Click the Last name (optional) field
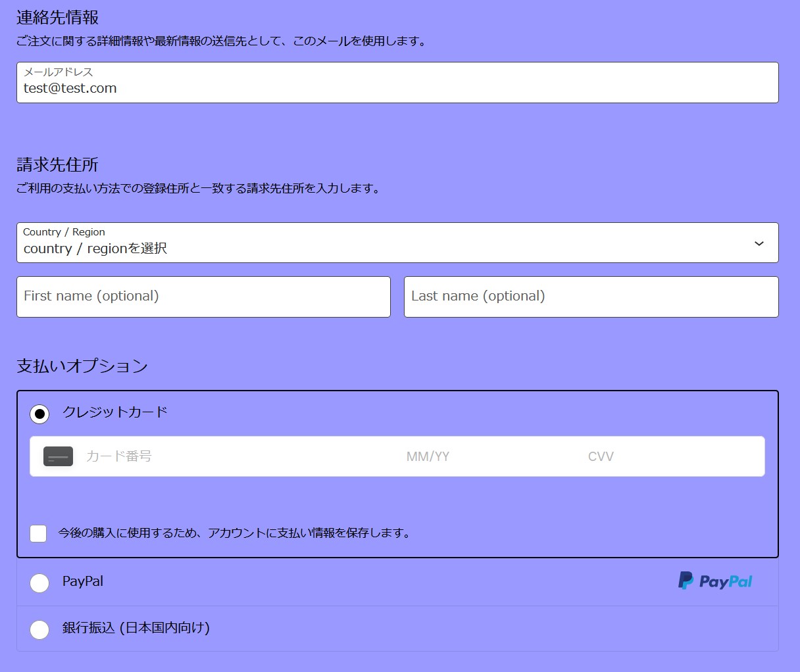The height and width of the screenshot is (672, 800). coord(591,297)
